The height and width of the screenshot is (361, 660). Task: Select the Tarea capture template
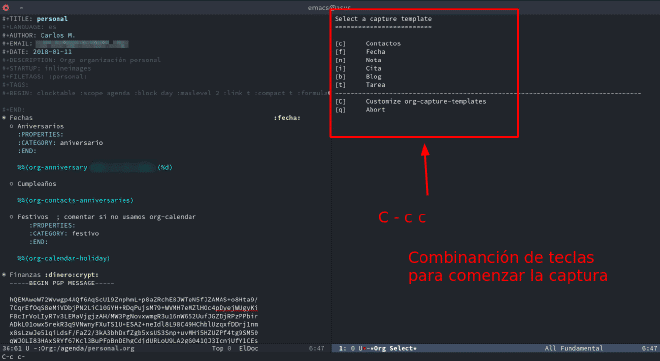(x=360, y=85)
